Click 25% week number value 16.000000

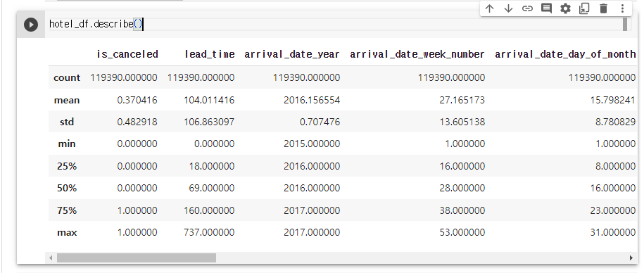click(x=462, y=166)
